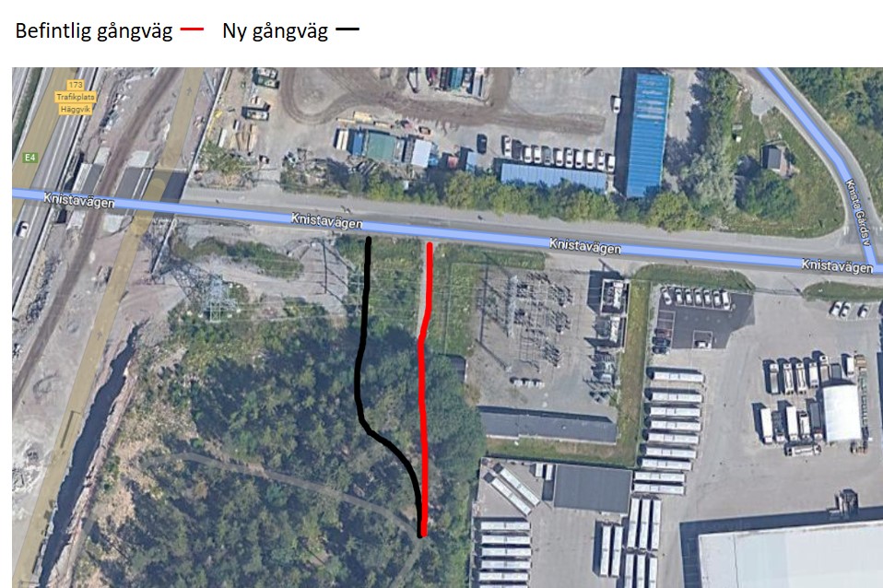Click the white tent building among the trucks
Viewport: 883px width, 588px height.
(842, 413)
